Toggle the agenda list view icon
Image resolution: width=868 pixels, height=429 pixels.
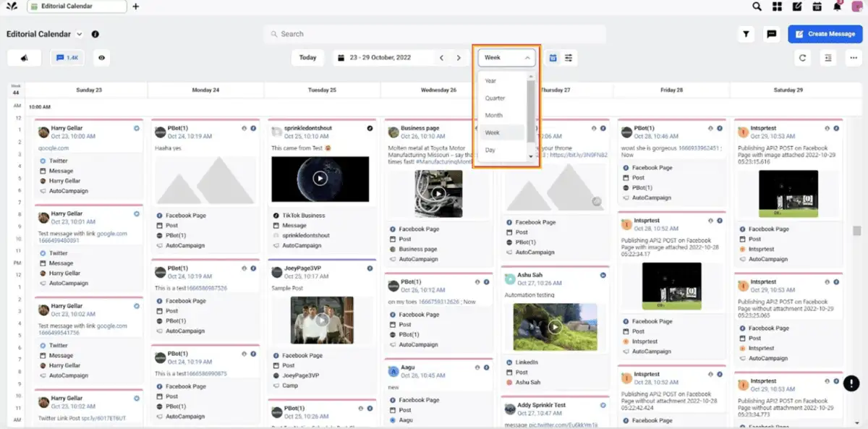pos(827,58)
